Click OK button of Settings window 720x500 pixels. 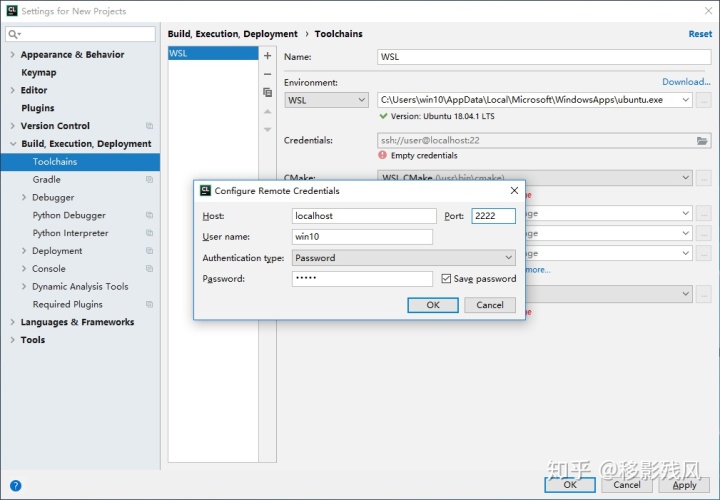tap(569, 485)
